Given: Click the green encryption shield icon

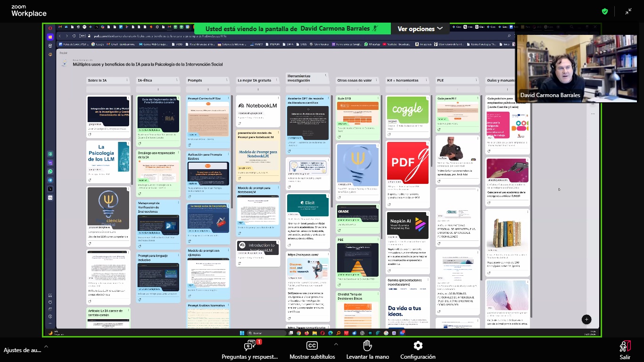Looking at the screenshot, I should (x=605, y=11).
